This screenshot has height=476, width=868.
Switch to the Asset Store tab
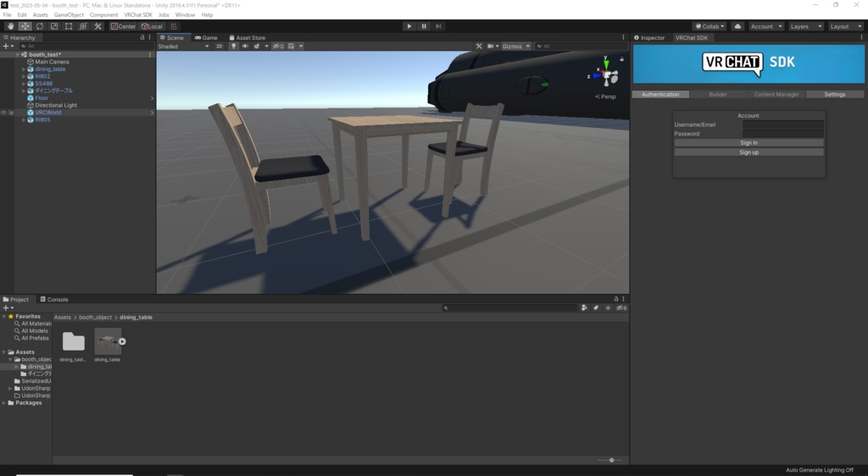(248, 37)
